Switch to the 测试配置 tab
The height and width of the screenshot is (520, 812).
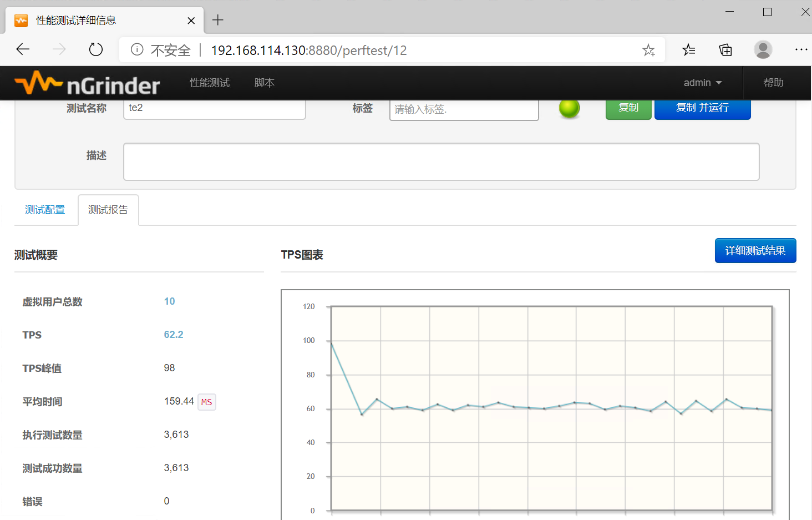(45, 210)
